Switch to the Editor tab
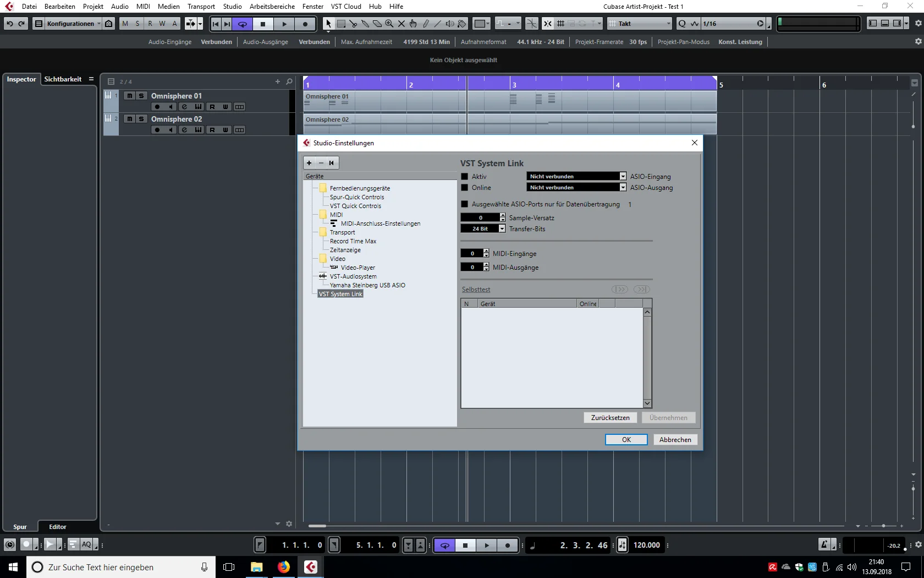924x578 pixels. pyautogui.click(x=58, y=527)
